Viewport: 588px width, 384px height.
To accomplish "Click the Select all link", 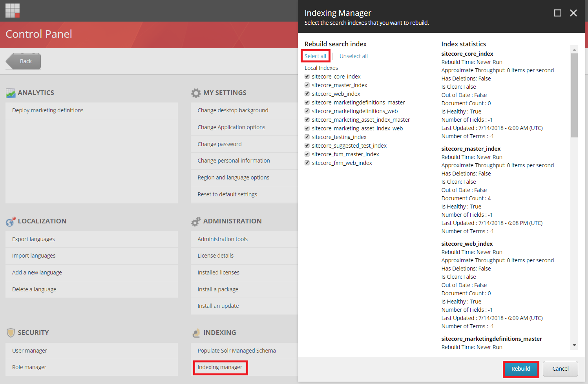I will [x=315, y=56].
